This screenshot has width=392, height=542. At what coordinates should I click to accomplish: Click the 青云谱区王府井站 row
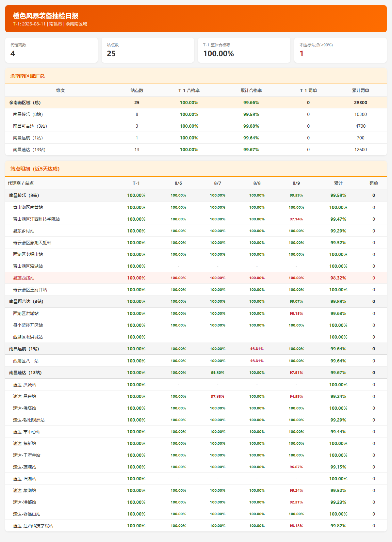pyautogui.click(x=196, y=290)
